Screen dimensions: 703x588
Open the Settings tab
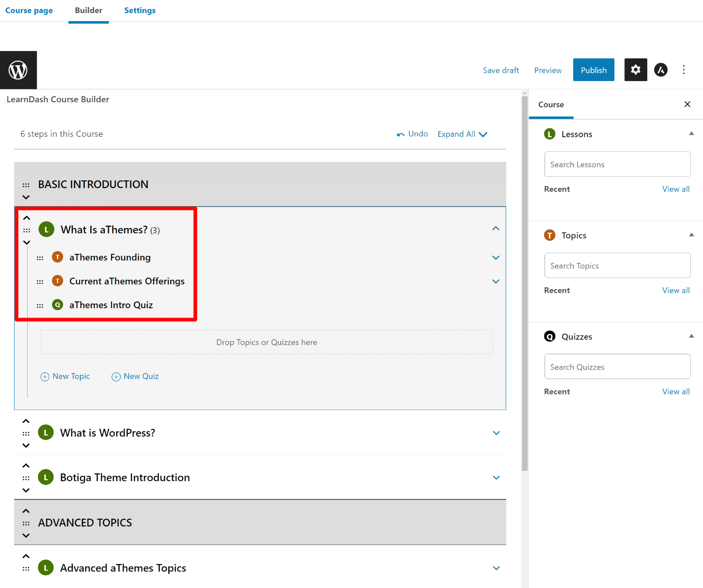click(x=140, y=10)
